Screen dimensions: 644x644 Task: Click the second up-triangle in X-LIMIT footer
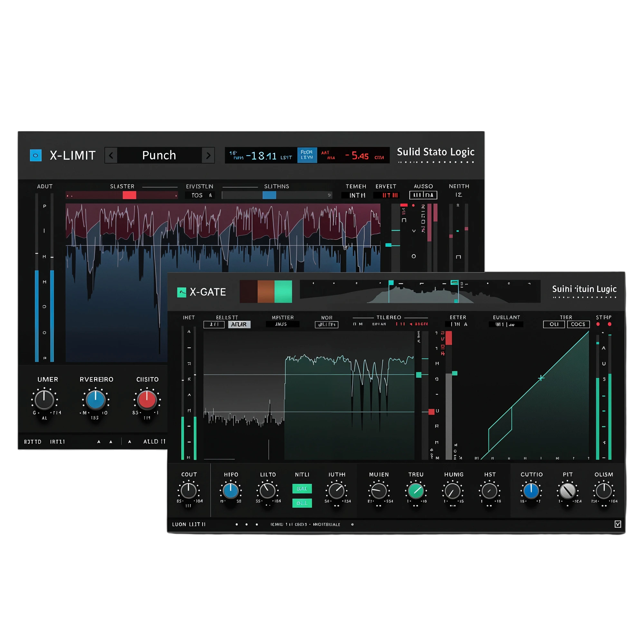[x=111, y=442]
